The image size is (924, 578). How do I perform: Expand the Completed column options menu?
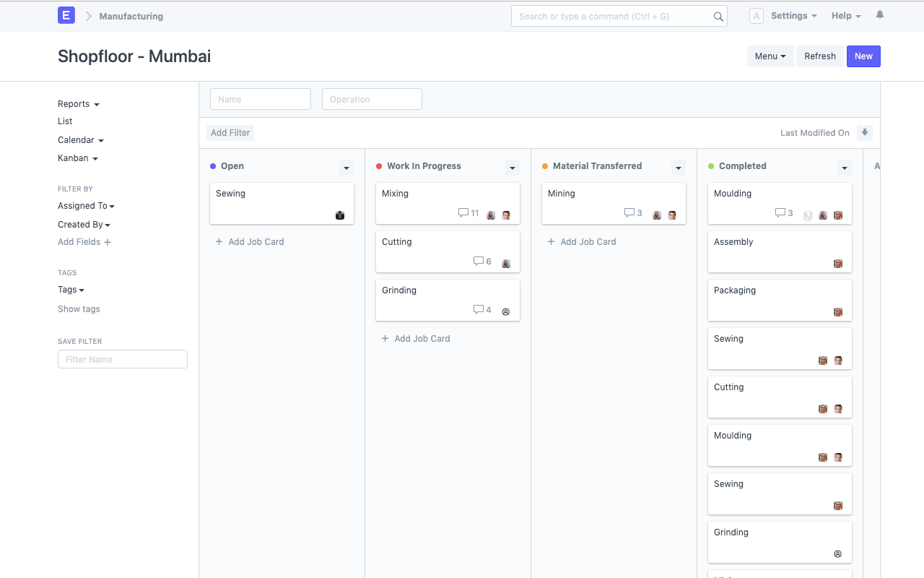pyautogui.click(x=844, y=168)
